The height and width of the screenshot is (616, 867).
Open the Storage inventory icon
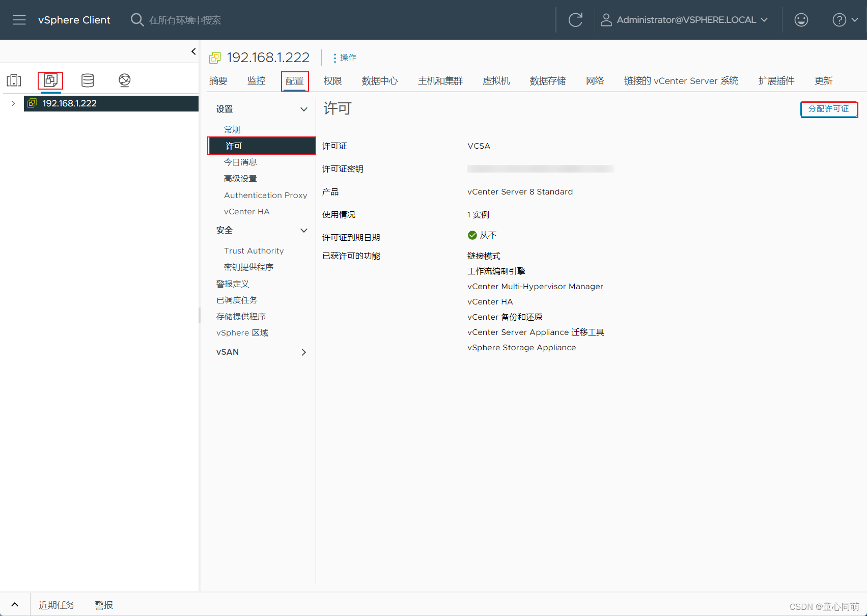87,80
